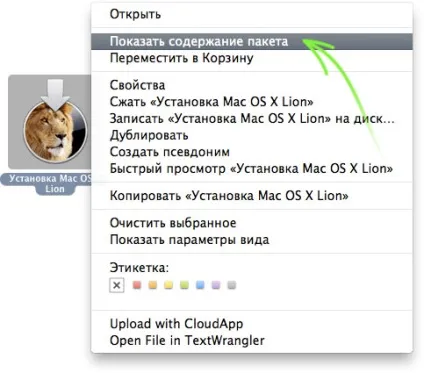Apply the gray label color
The width and height of the screenshot is (424, 373).
tap(232, 285)
